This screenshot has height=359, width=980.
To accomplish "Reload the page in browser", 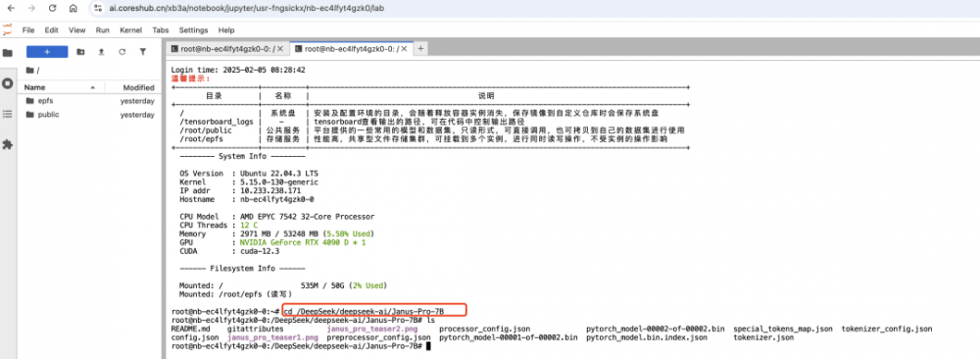I will pyautogui.click(x=53, y=9).
